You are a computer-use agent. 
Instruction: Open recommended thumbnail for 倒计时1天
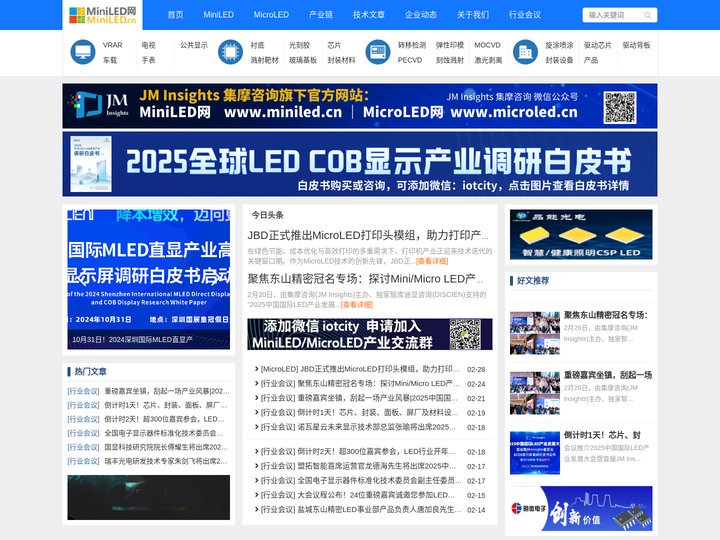[534, 453]
